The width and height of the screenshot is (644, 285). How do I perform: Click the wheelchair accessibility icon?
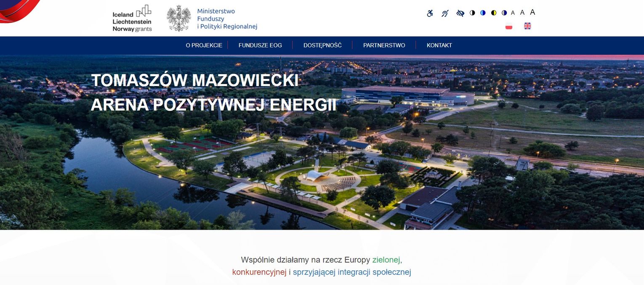430,13
